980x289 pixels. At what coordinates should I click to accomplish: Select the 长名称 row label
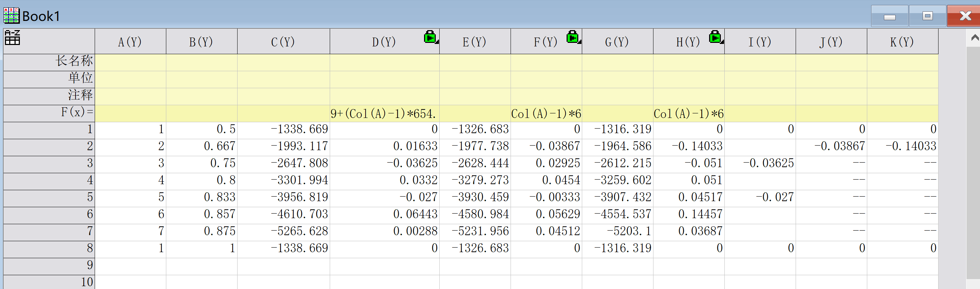pyautogui.click(x=49, y=62)
